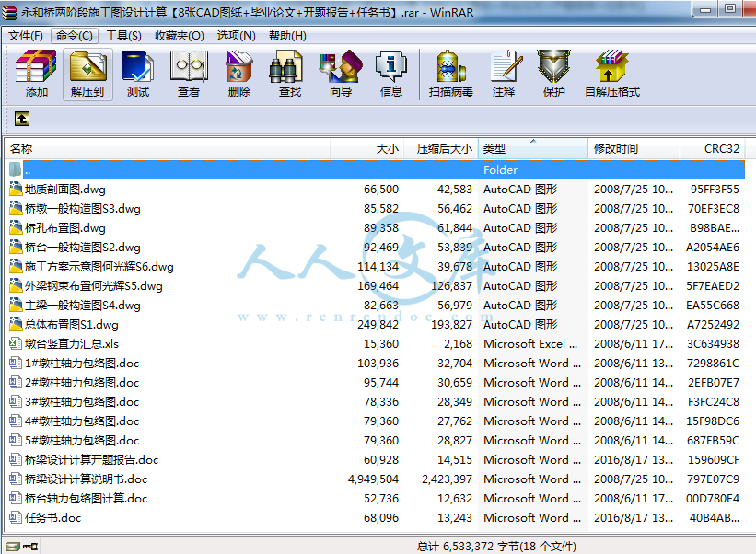Select file 4#墩柱轴力包络图.doc
The width and height of the screenshot is (756, 554).
(x=82, y=421)
